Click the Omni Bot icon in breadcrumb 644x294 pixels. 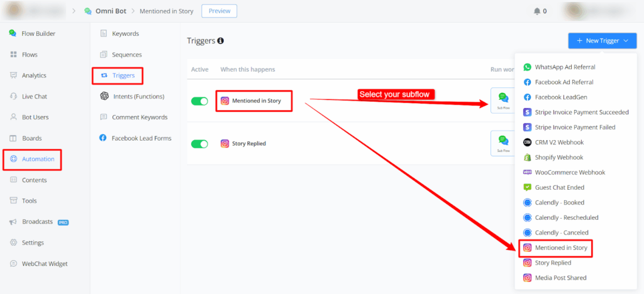[87, 11]
